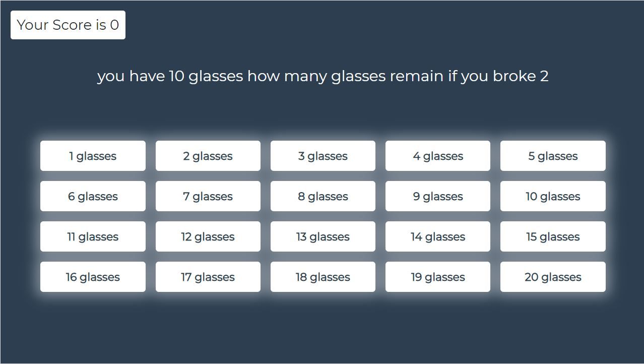Viewport: 644px width, 364px height.
Task: Select the 7 glasses button
Action: (208, 196)
